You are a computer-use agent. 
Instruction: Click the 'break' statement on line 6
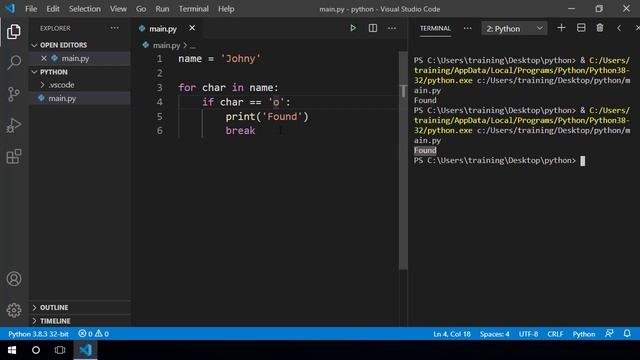(x=240, y=131)
